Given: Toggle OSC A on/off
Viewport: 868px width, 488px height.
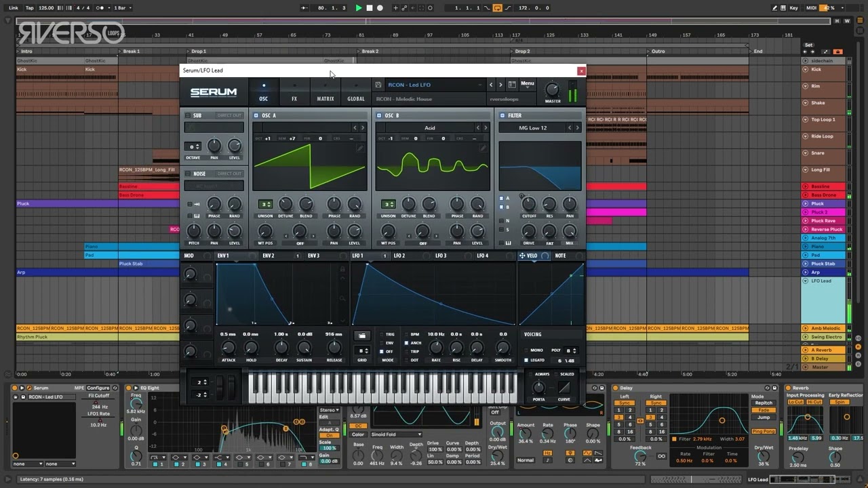Looking at the screenshot, I should [256, 116].
